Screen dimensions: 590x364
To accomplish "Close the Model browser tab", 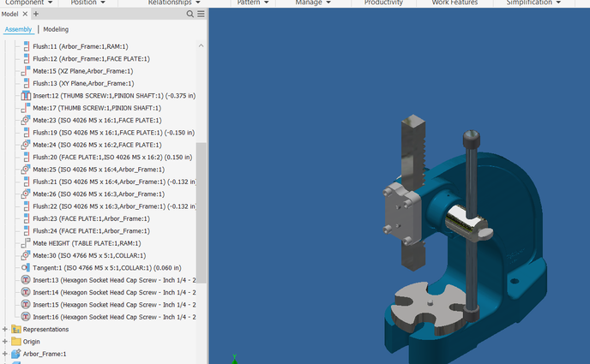I will point(25,14).
